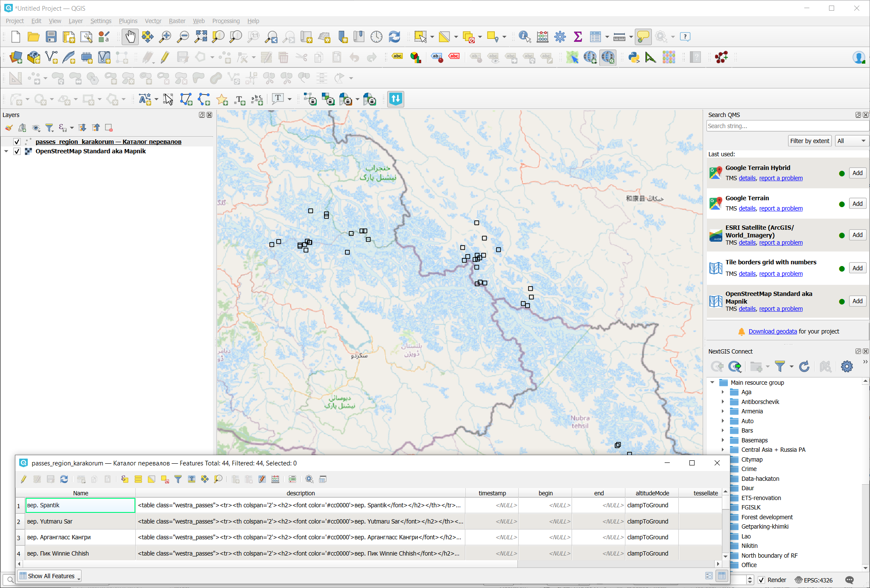
Task: Click Filter Legend icon in Layers panel
Action: point(50,128)
